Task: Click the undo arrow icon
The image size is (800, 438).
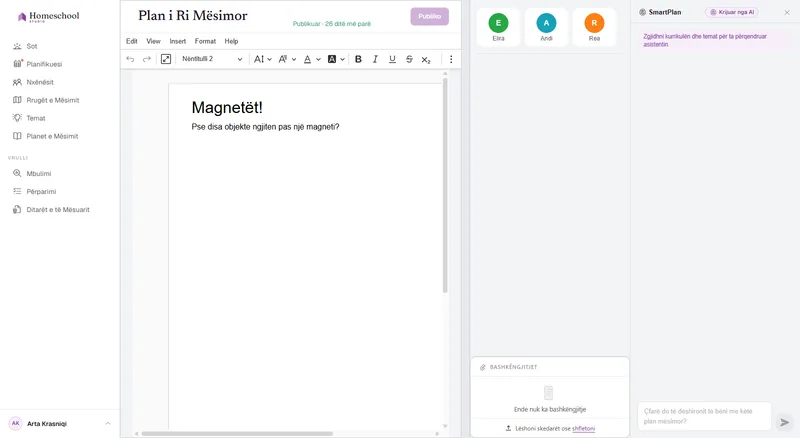Action: [x=130, y=59]
